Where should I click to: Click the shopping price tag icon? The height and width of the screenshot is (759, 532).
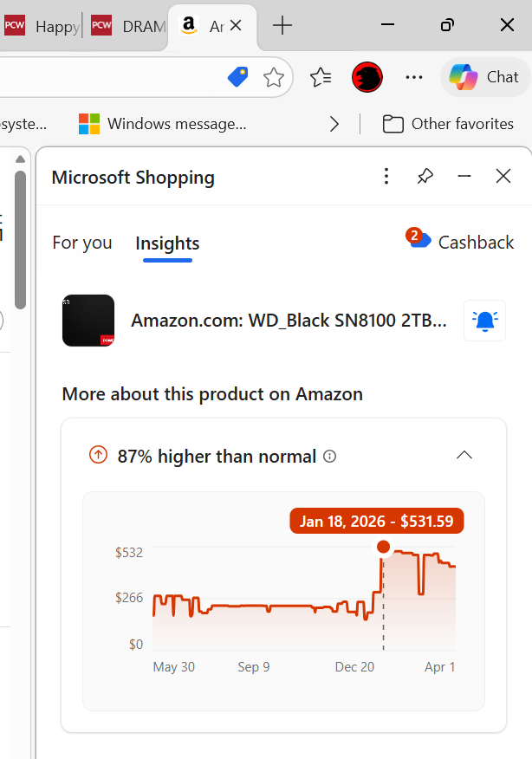tap(237, 78)
